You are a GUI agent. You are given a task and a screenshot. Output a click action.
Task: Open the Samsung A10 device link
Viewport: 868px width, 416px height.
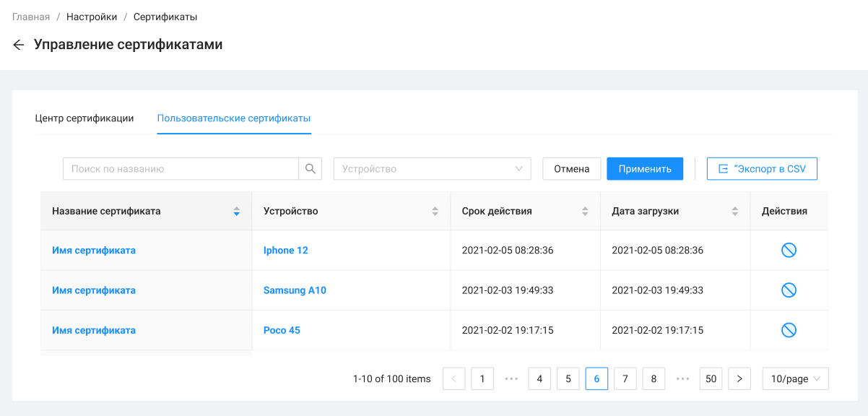[x=295, y=290]
